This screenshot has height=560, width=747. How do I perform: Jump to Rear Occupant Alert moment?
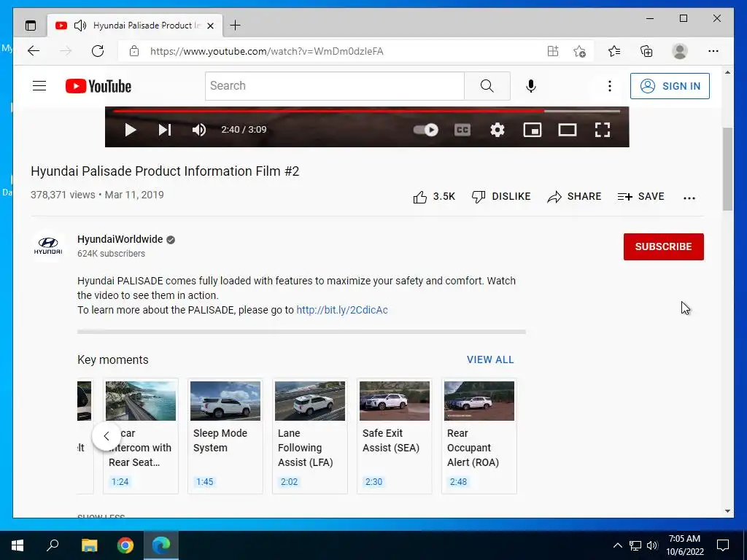pyautogui.click(x=479, y=436)
